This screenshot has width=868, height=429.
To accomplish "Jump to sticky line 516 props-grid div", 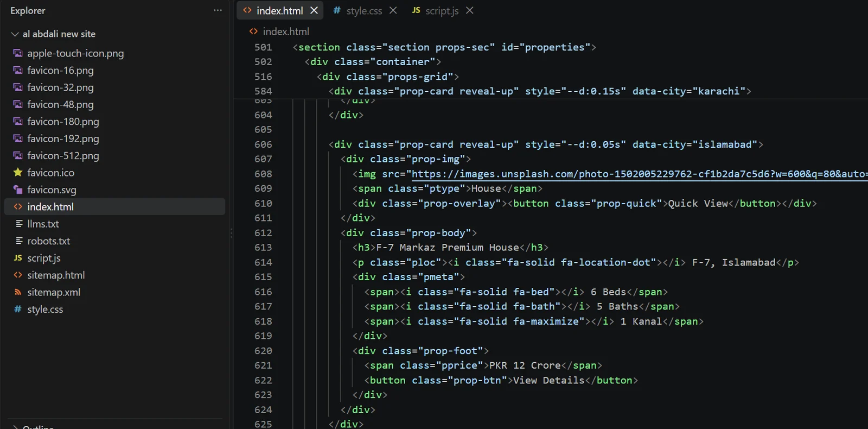I will pyautogui.click(x=388, y=77).
